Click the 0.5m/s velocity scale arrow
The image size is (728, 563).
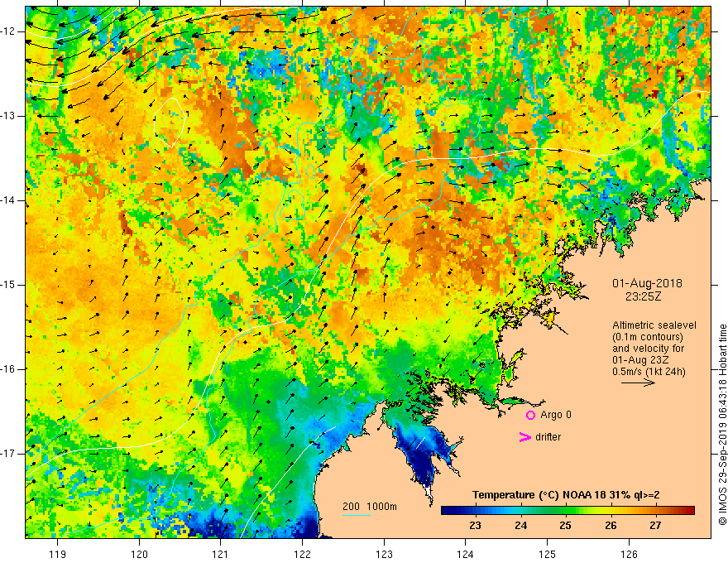click(x=638, y=383)
